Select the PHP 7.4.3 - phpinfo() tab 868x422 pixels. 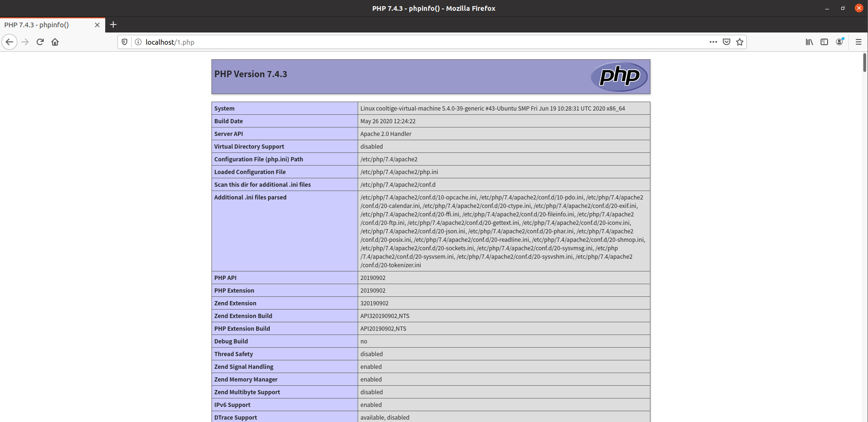click(53, 25)
